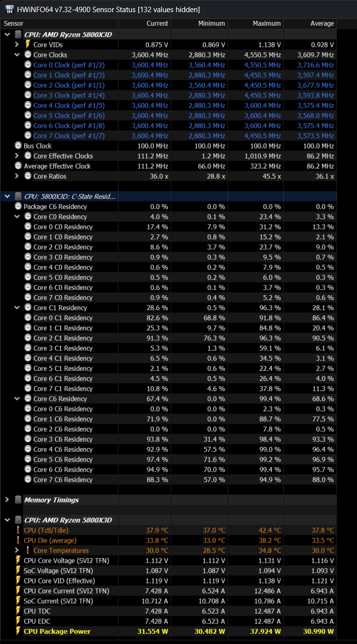Collapse the Core Clocks row
This screenshot has width=357, height=644.
16,55
